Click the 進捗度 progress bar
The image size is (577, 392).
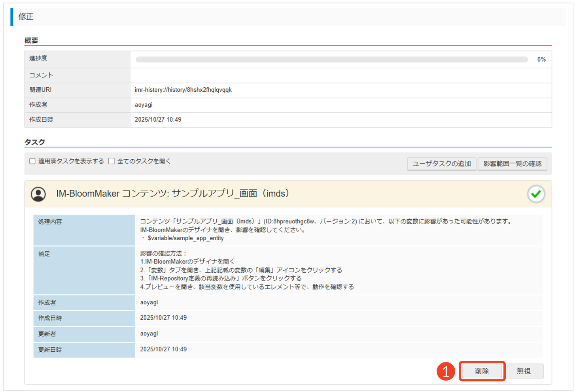[331, 60]
